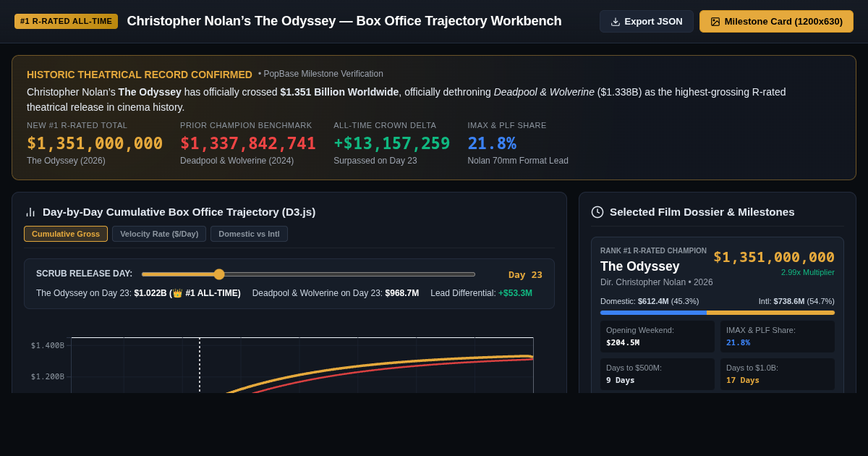The image size is (868, 456).
Task: Click the image icon in Milestone Card button
Action: (715, 22)
